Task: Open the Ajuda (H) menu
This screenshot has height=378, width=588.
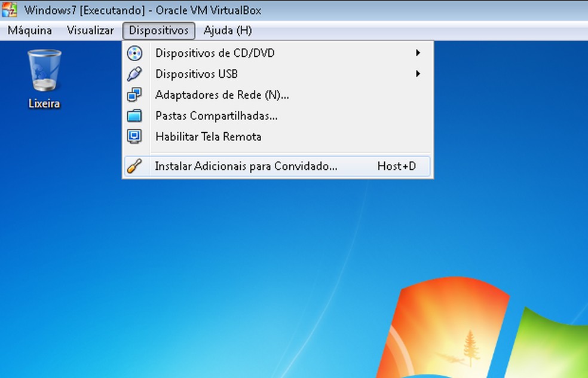Action: point(228,31)
